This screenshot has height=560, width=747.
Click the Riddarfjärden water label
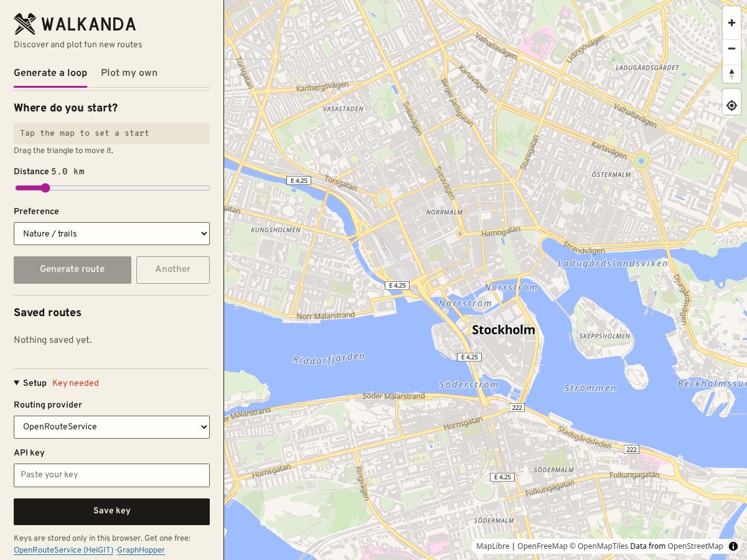tap(329, 358)
